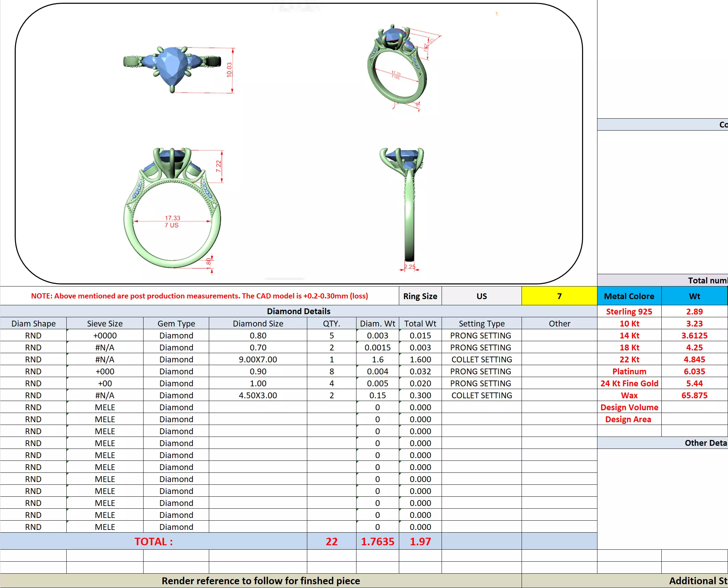
Task: Select the first COLLET SETTING cell
Action: (481, 359)
